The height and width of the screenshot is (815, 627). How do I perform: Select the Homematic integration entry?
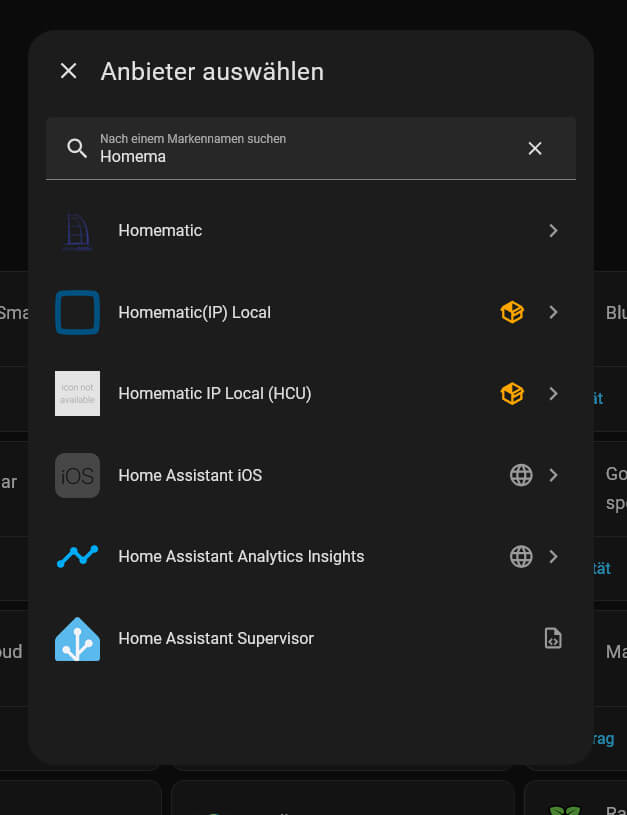[x=160, y=231]
